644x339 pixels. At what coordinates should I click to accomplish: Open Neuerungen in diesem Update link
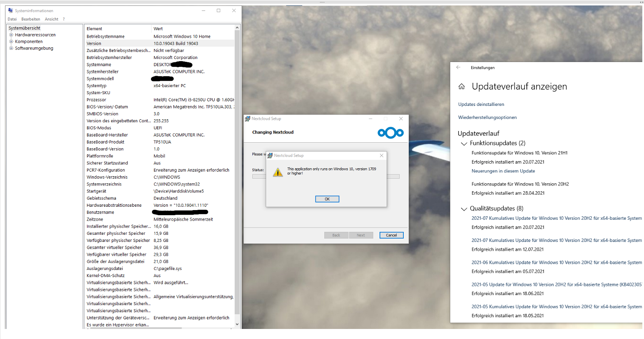pos(503,171)
